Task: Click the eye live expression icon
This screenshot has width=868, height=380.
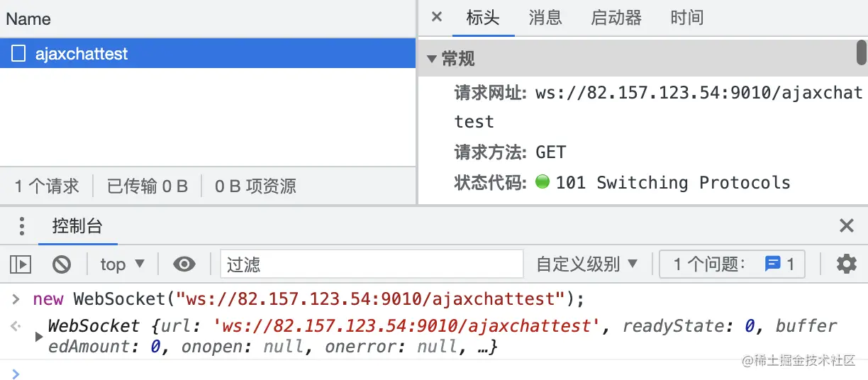Action: [184, 264]
